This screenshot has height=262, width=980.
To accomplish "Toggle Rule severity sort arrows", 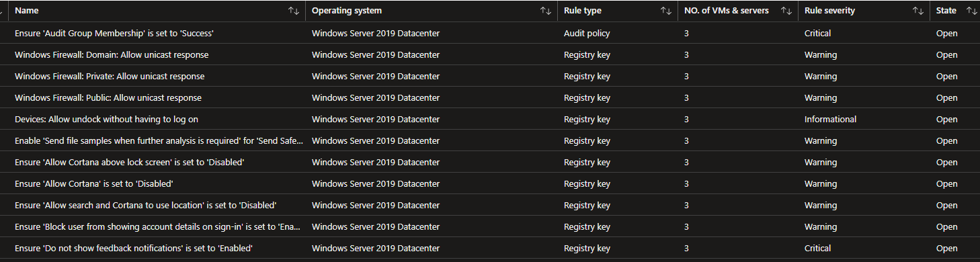I will point(917,11).
